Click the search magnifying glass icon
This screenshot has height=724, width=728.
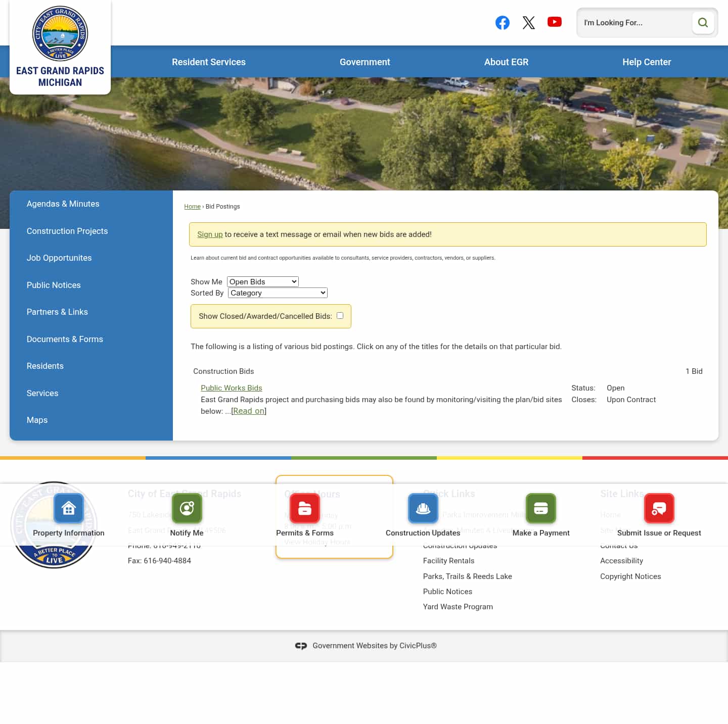[703, 22]
